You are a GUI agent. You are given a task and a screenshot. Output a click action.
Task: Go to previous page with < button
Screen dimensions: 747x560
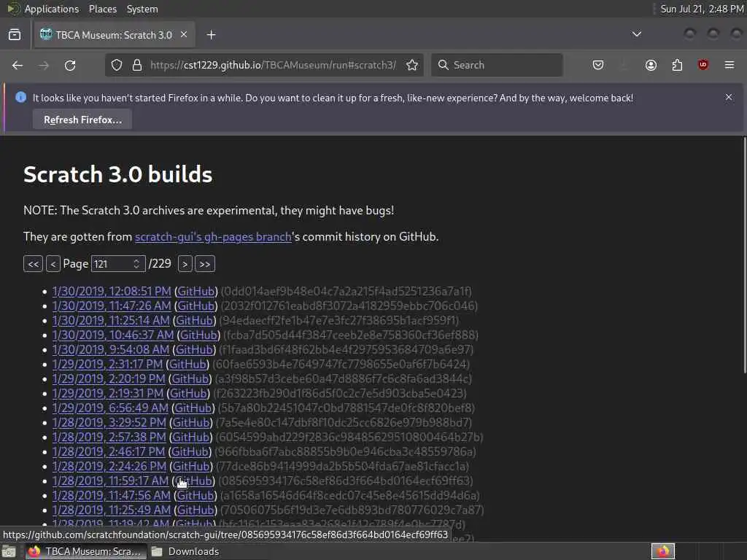pos(53,264)
